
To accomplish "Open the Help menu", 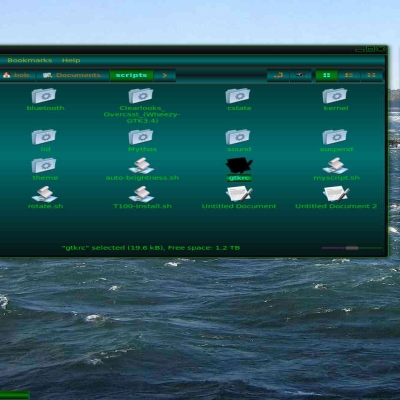I will (71, 60).
